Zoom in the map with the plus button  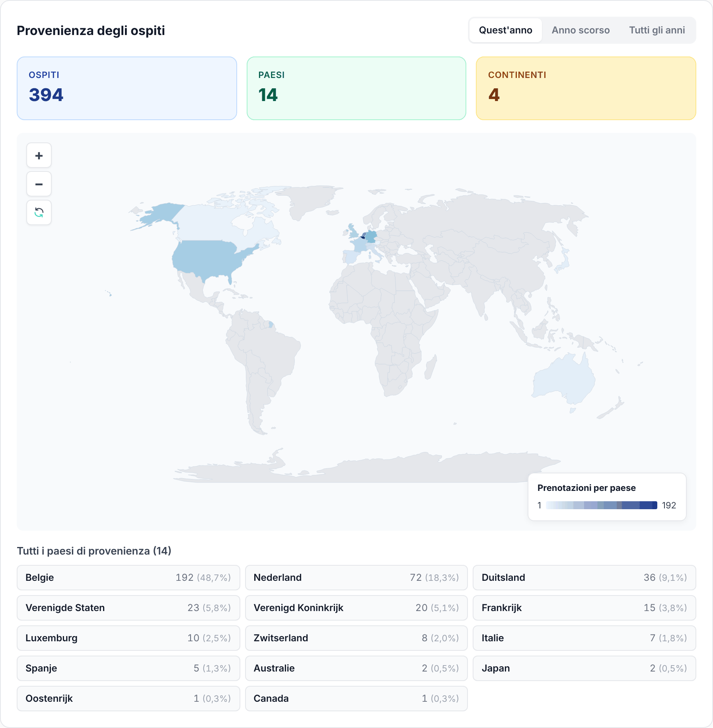39,156
